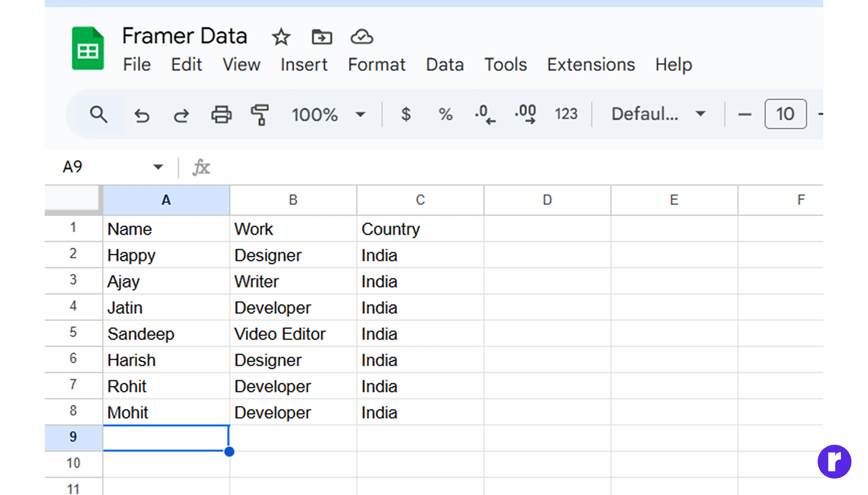
Task: Click the redo arrow icon
Action: pos(181,115)
